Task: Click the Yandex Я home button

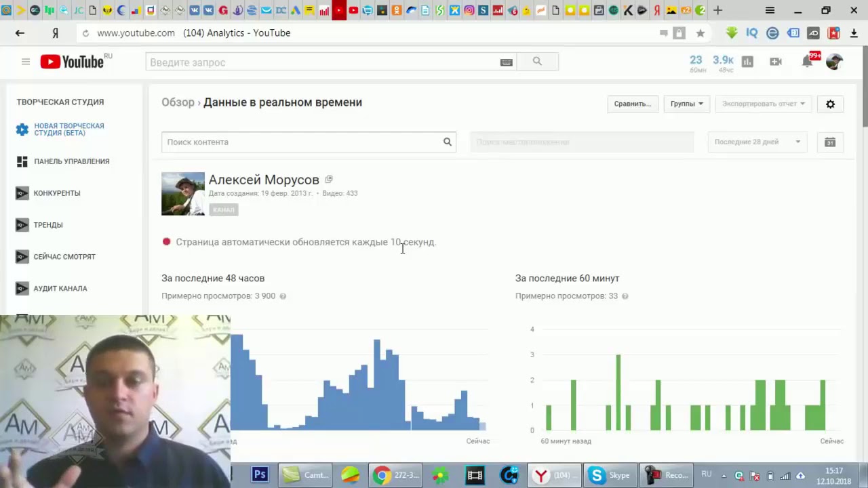Action: click(55, 33)
